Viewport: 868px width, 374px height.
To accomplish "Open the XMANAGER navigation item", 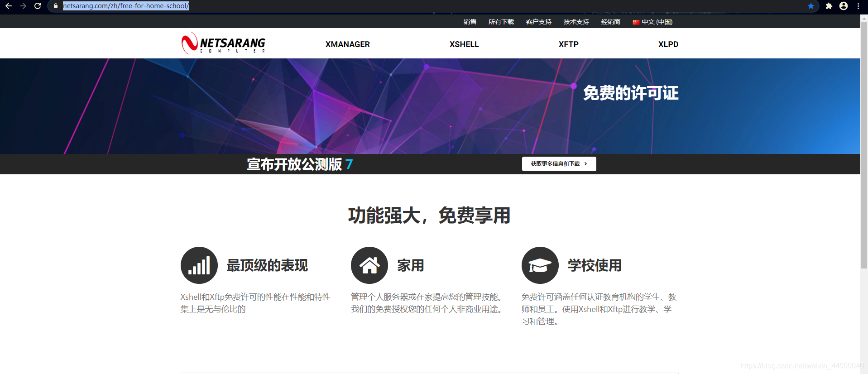I will click(348, 44).
